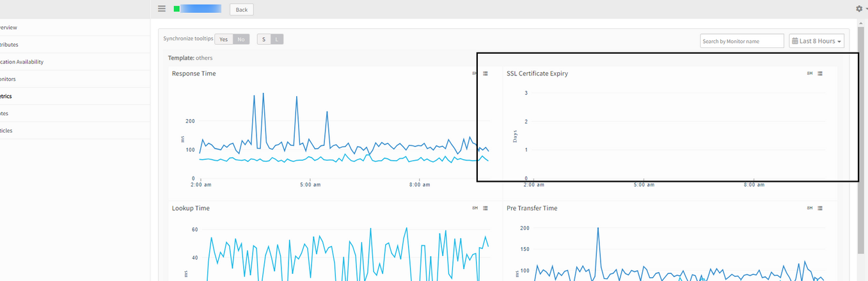Open the Notes sidebar link

tap(75, 113)
